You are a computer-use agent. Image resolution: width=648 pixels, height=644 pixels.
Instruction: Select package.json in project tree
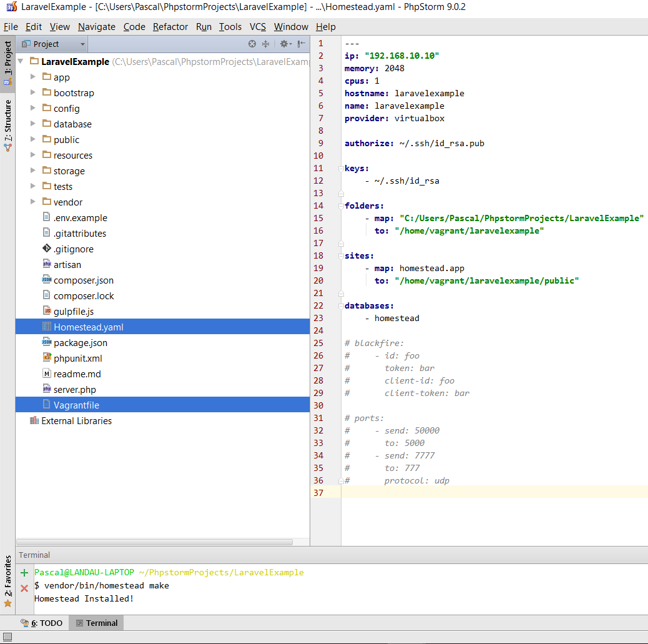coord(162,342)
